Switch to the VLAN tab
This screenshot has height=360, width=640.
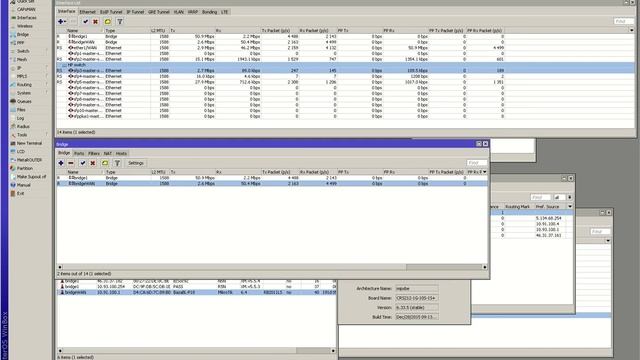[x=179, y=12]
